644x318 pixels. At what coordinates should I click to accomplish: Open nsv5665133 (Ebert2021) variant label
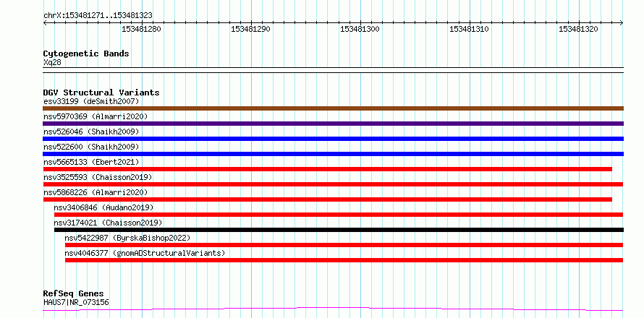click(91, 162)
